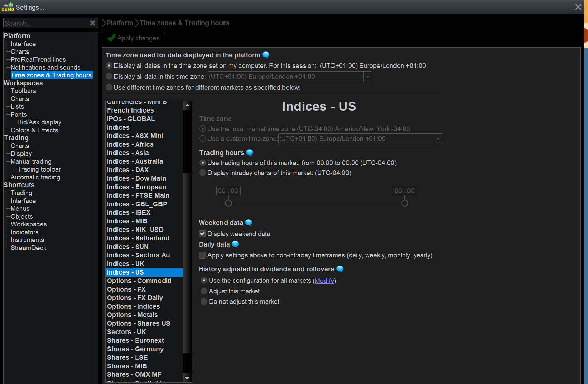The height and width of the screenshot is (384, 588).
Task: Uncheck Display weekend data
Action: pyautogui.click(x=202, y=234)
